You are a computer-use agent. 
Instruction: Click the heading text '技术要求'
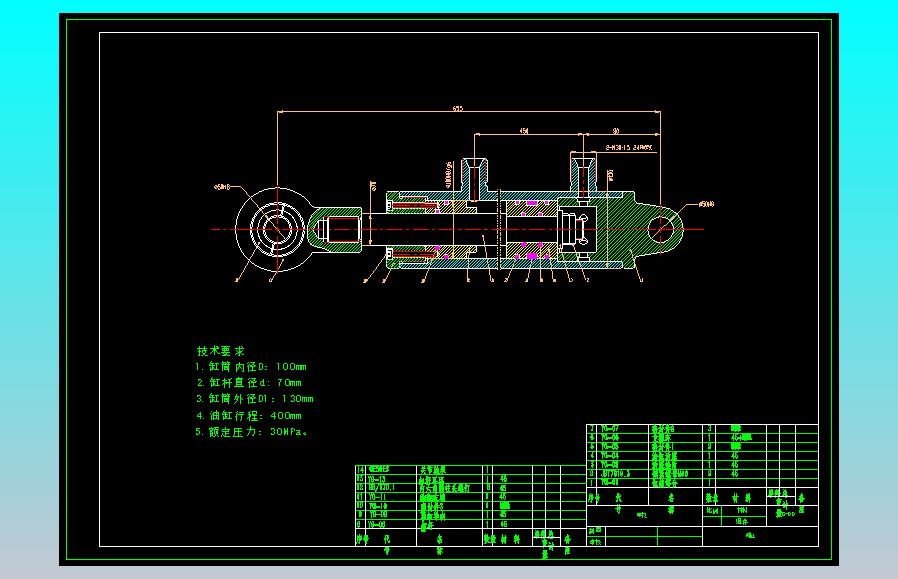point(220,350)
